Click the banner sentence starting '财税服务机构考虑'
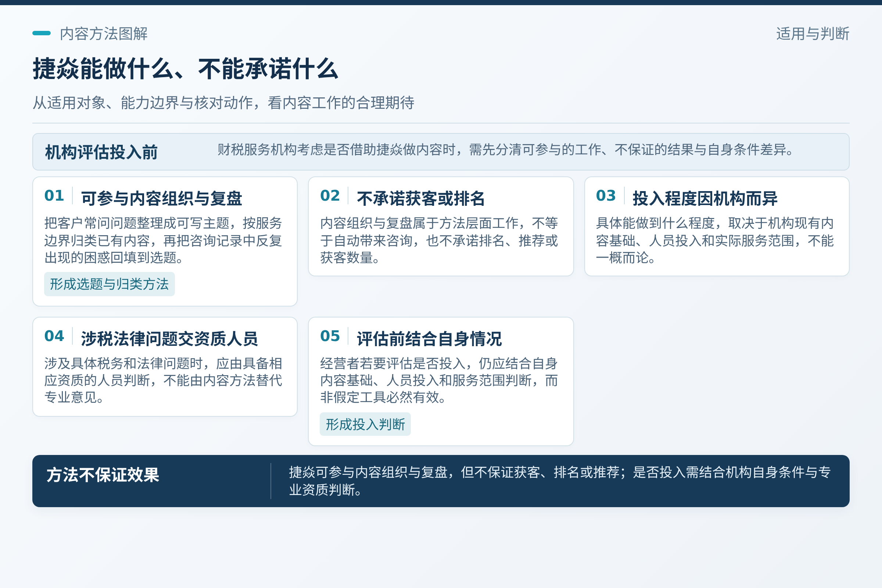Viewport: 882px width, 588px height. [506, 150]
